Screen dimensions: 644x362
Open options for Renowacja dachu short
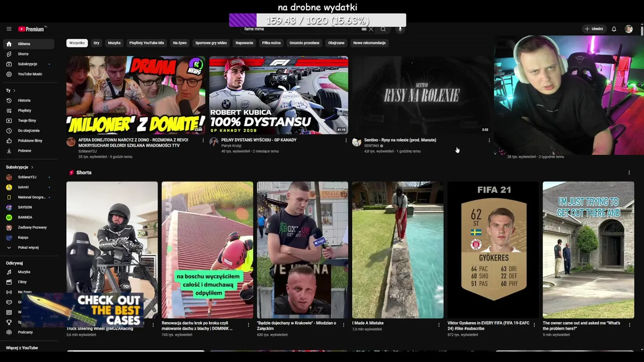click(249, 325)
